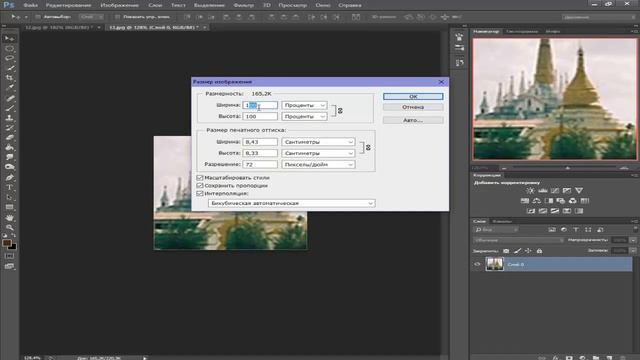
Task: Add Invert adjustment layer
Action: tap(531, 211)
